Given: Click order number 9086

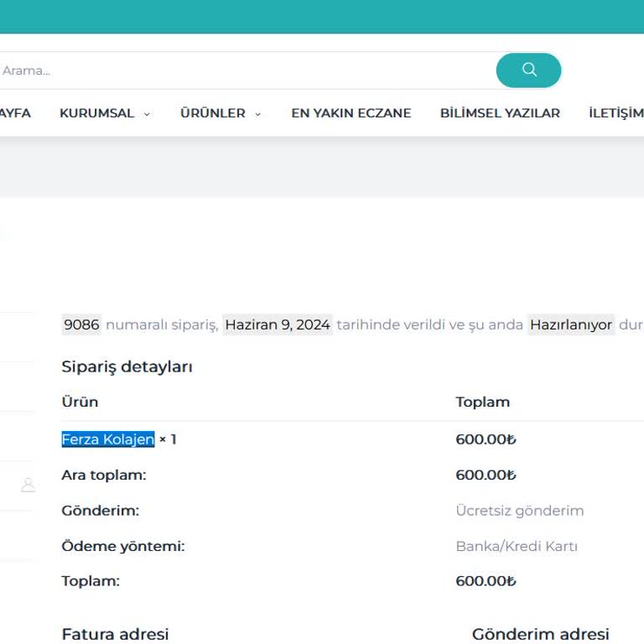Looking at the screenshot, I should (81, 325).
